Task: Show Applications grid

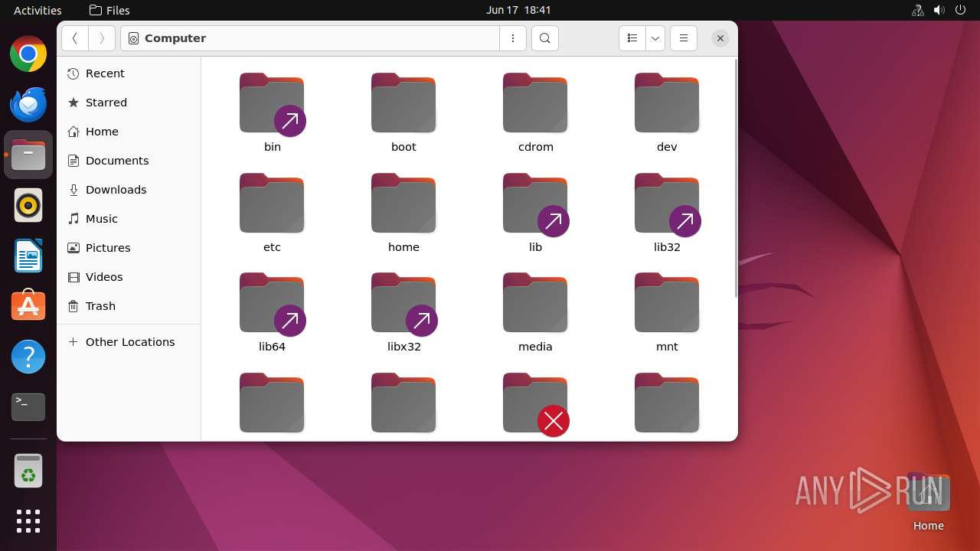Action: [28, 521]
